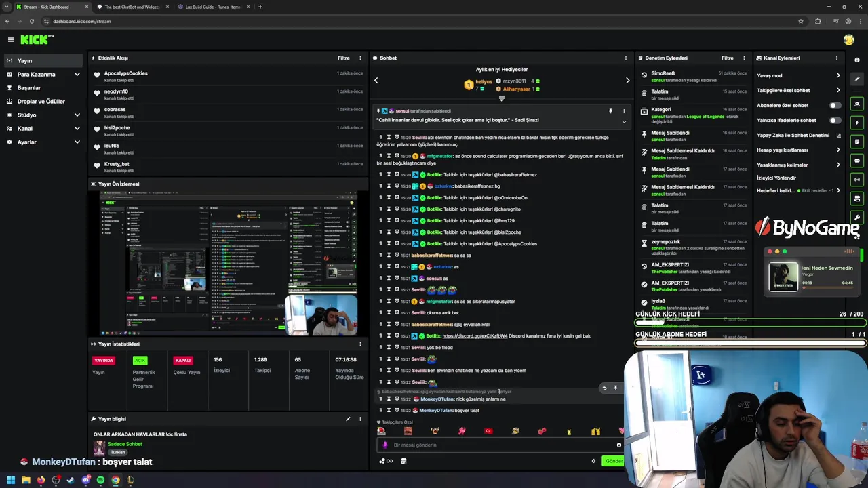Viewport: 868px width, 488px height.
Task: Click the pencil edit icon in right sidebar
Action: [857, 79]
